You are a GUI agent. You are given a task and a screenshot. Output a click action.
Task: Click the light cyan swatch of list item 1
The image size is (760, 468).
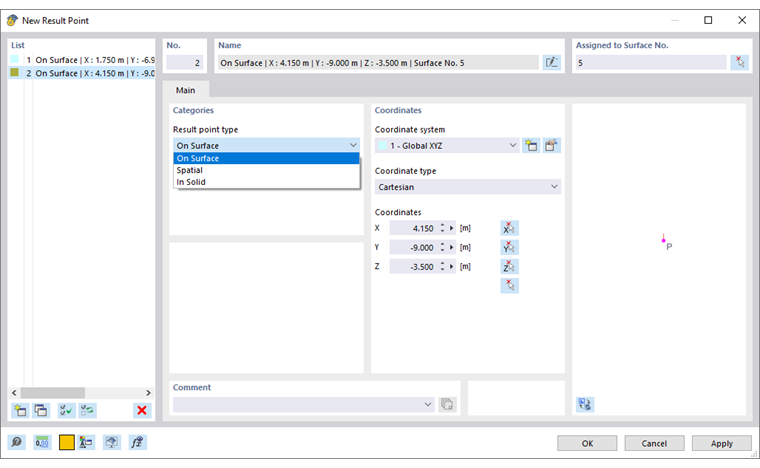tap(15, 59)
